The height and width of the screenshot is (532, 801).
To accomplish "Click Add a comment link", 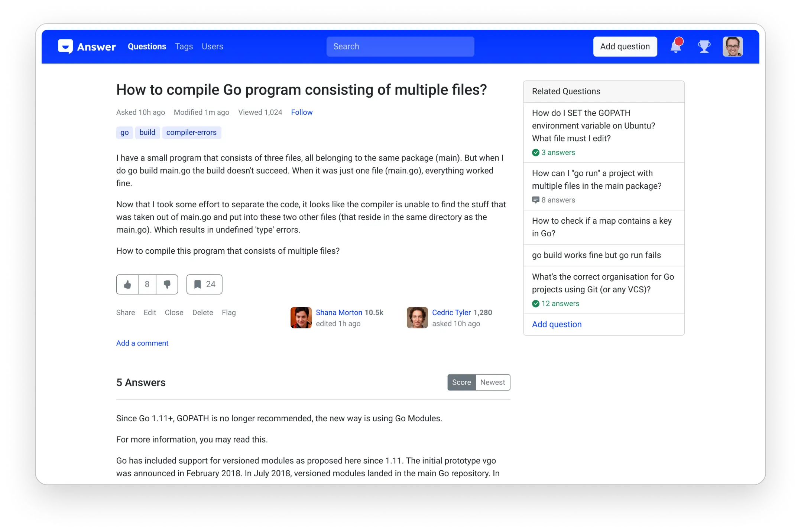I will (x=142, y=343).
